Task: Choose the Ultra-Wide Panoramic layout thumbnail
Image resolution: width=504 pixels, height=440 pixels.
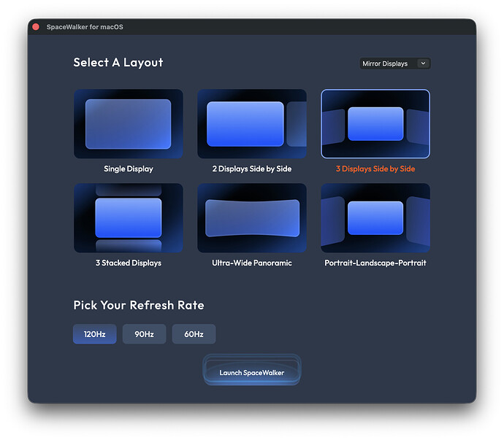Action: [252, 217]
